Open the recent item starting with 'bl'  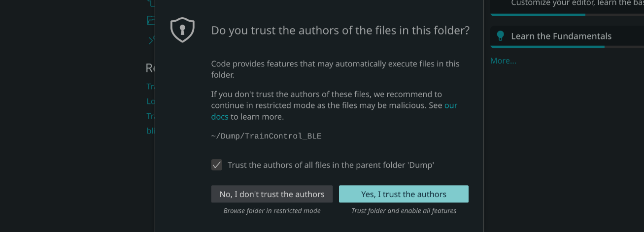click(x=151, y=131)
